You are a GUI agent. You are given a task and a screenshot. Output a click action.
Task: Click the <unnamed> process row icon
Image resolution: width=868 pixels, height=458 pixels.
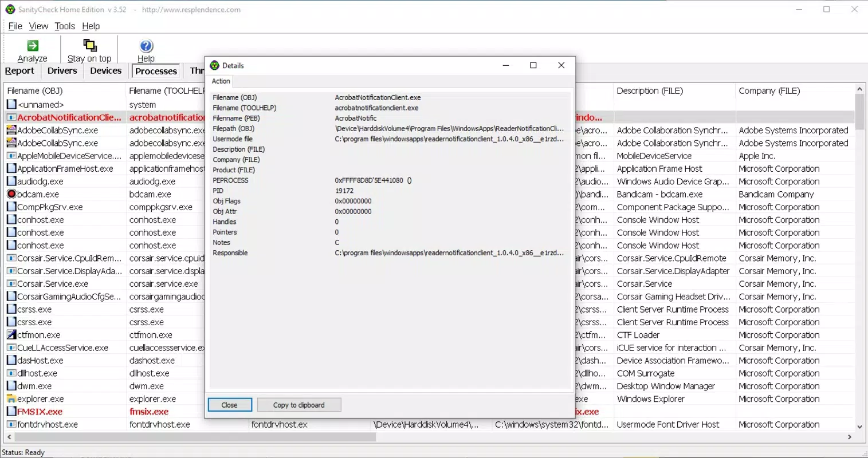click(x=11, y=104)
